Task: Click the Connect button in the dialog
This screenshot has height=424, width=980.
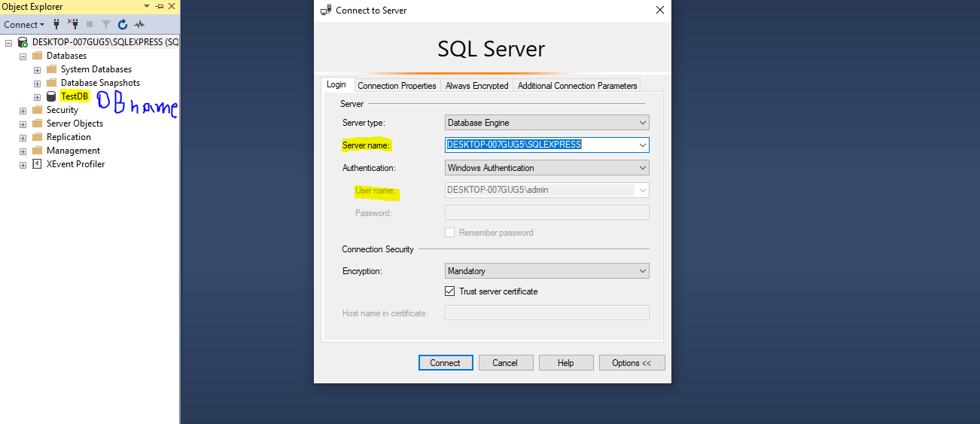Action: [446, 363]
